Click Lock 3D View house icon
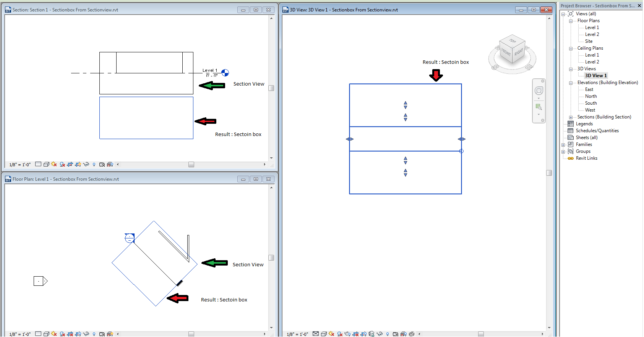The height and width of the screenshot is (337, 644). click(x=371, y=334)
